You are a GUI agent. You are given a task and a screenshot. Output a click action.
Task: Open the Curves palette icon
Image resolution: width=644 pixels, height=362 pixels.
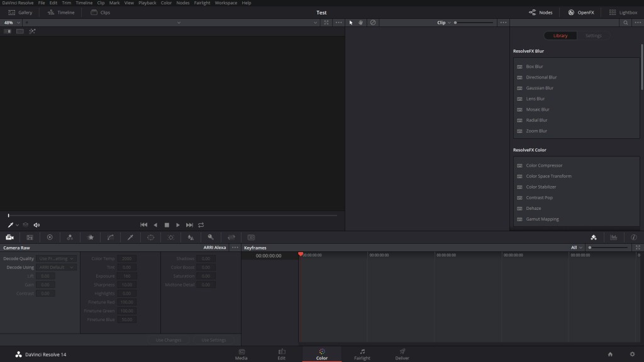click(110, 238)
